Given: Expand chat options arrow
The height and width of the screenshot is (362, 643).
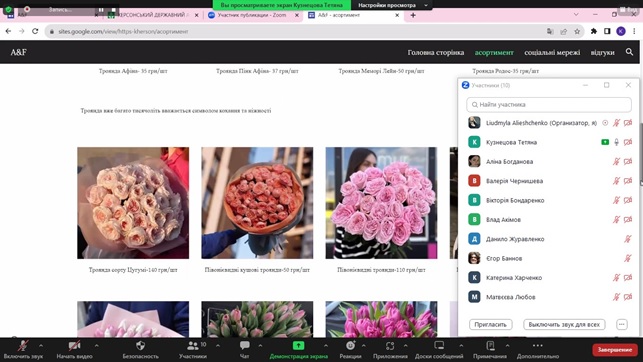Looking at the screenshot, I should tap(260, 346).
